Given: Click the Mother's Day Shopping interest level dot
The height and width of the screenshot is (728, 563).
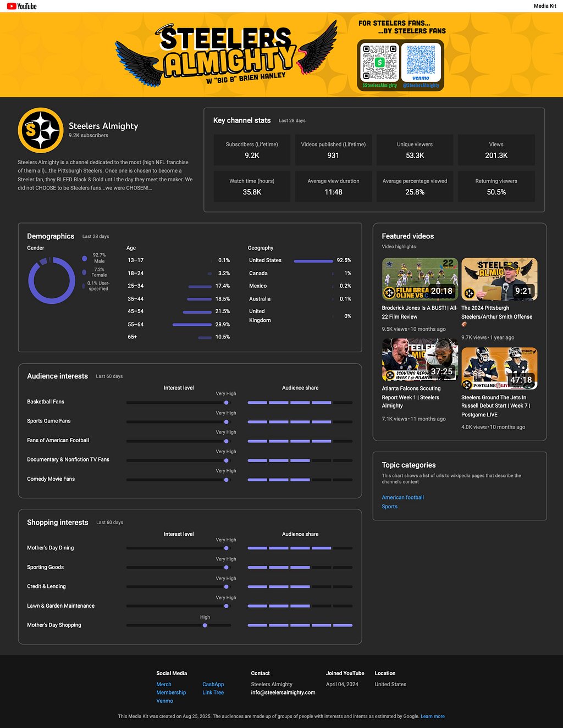Looking at the screenshot, I should (205, 625).
